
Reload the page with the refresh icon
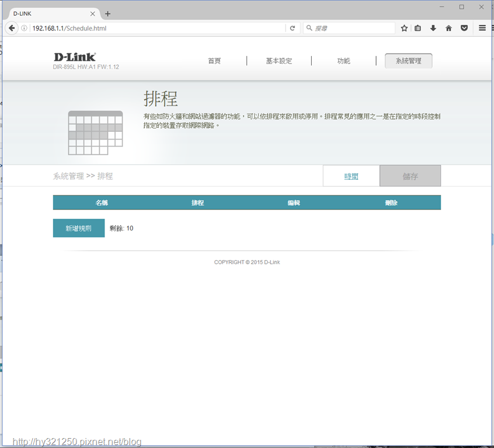[x=293, y=28]
